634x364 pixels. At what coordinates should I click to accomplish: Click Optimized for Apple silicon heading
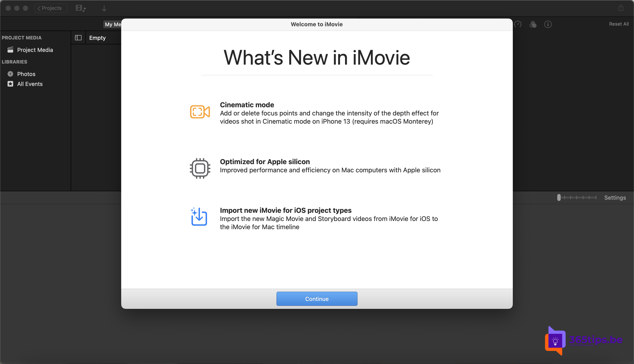pyautogui.click(x=265, y=162)
